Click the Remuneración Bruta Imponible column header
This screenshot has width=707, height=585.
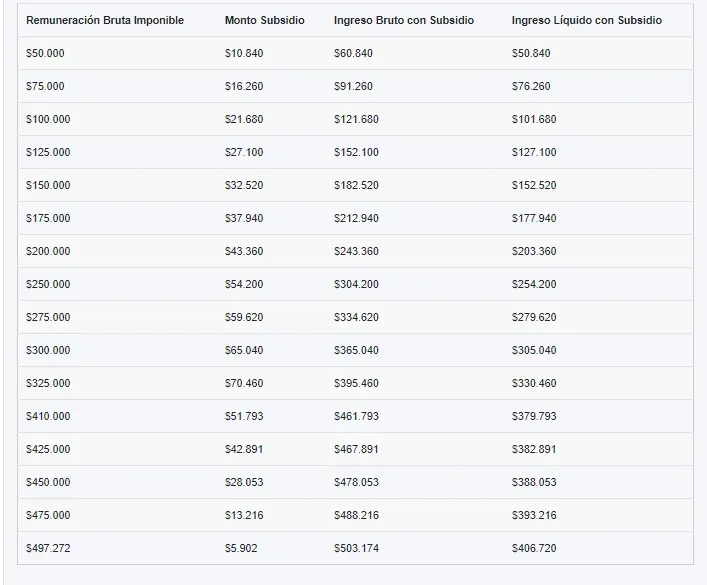[x=105, y=21]
